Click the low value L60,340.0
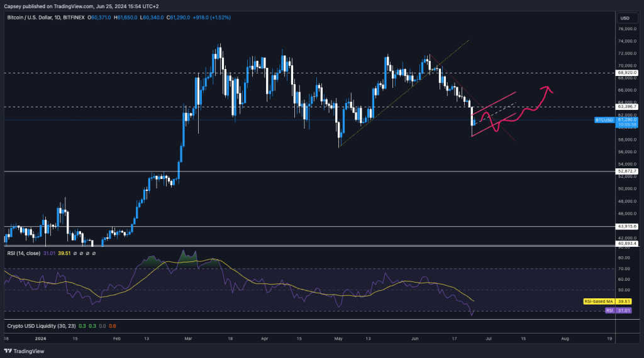Image resolution: width=644 pixels, height=358 pixels. pyautogui.click(x=152, y=18)
